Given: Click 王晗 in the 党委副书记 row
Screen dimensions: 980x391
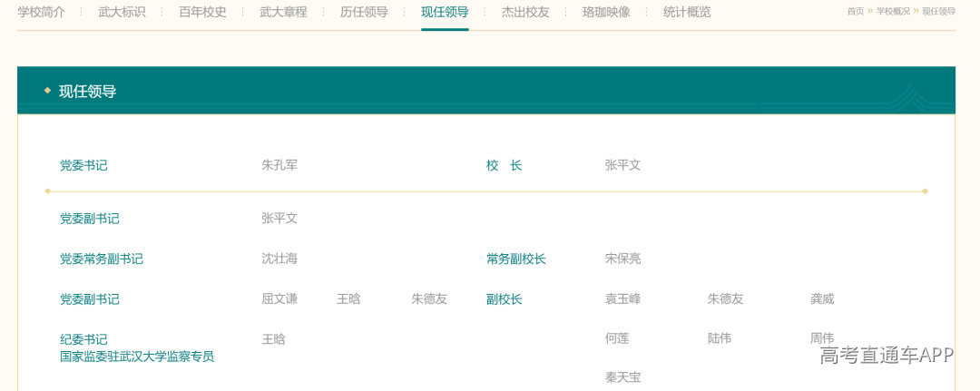Looking at the screenshot, I should click(348, 299).
